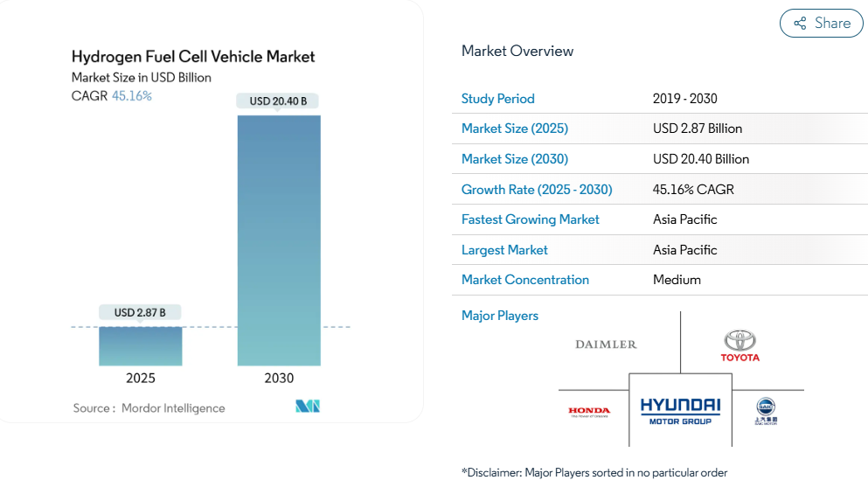
Task: Click the Share button
Action: point(821,24)
